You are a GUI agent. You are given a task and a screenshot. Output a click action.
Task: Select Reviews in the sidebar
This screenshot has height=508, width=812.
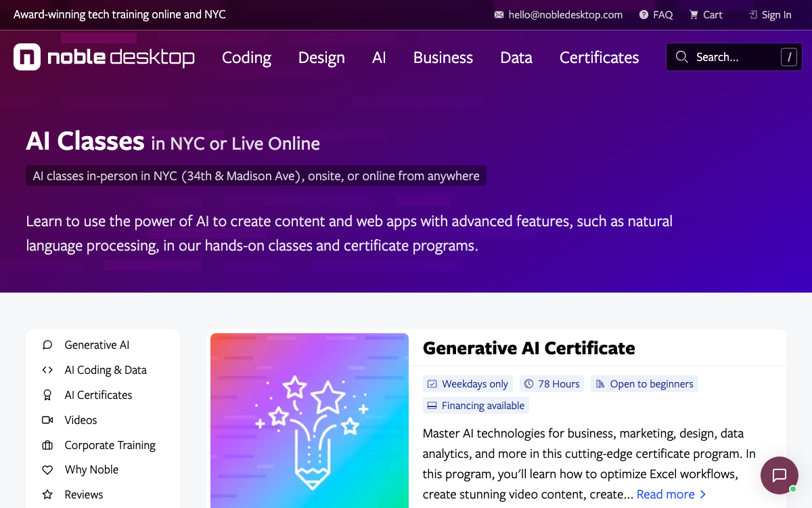pyautogui.click(x=84, y=495)
